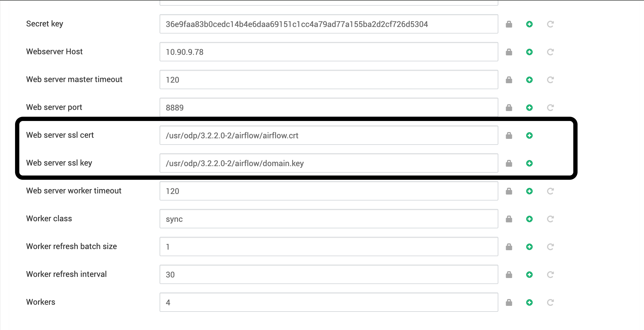
Task: Click the lock icon for Web server ssl key
Action: click(x=509, y=163)
